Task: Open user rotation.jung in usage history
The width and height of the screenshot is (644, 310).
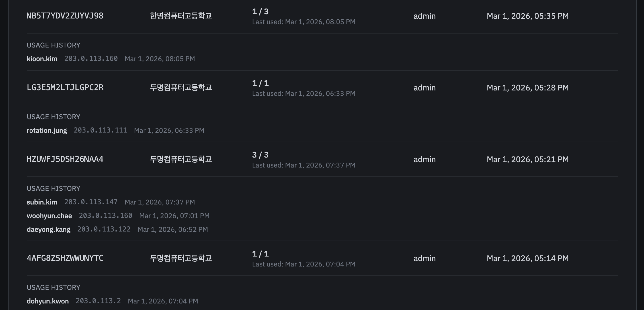Action: [47, 131]
